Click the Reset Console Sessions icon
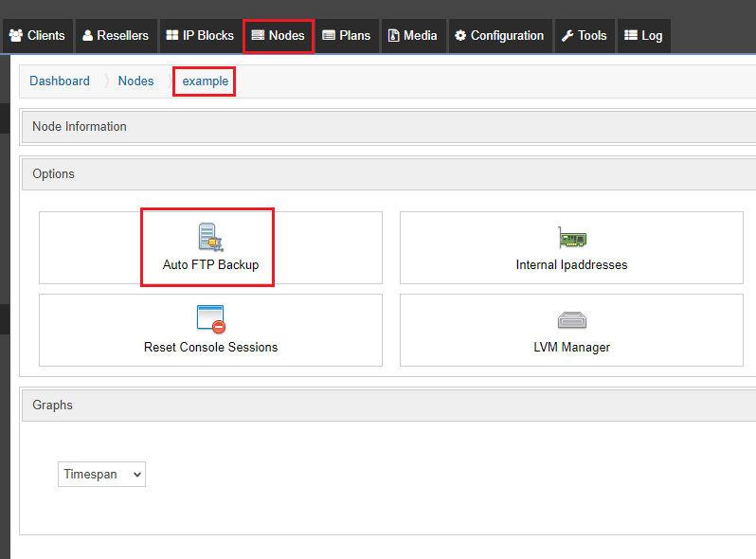This screenshot has height=559, width=756. [210, 319]
